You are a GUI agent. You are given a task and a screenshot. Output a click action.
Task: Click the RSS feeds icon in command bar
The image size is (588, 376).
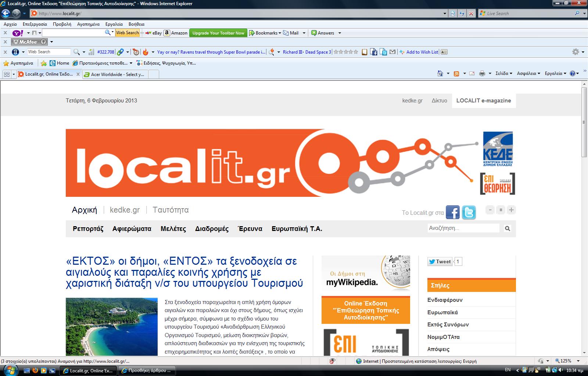point(456,73)
